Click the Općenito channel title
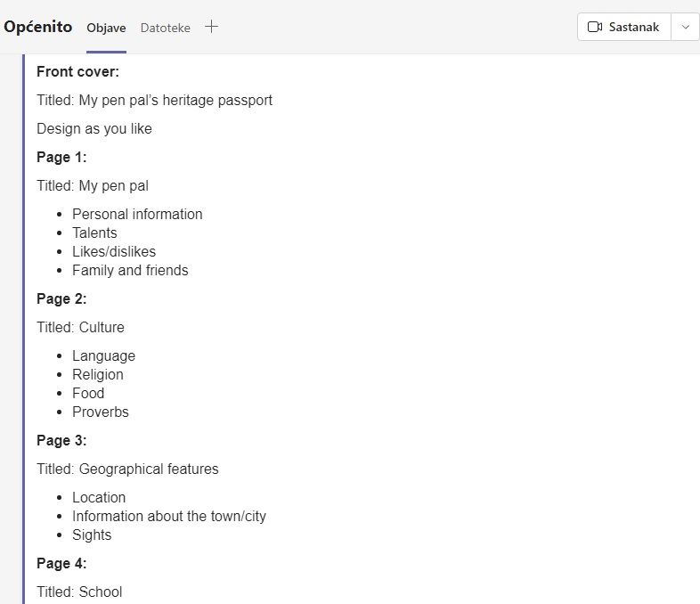This screenshot has width=700, height=604. click(38, 27)
